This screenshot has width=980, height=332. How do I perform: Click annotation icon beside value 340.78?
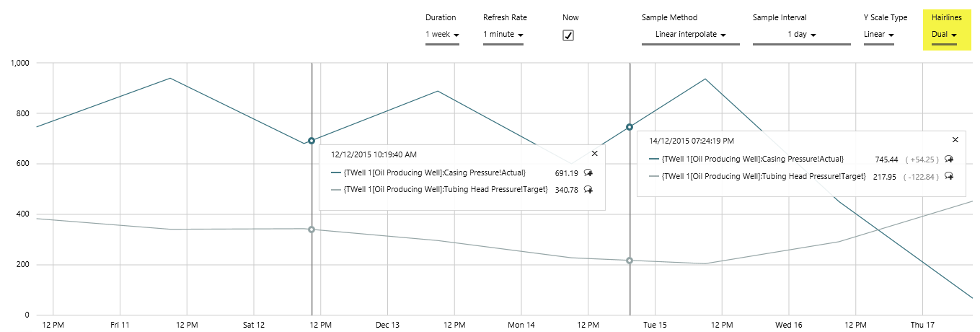point(588,190)
